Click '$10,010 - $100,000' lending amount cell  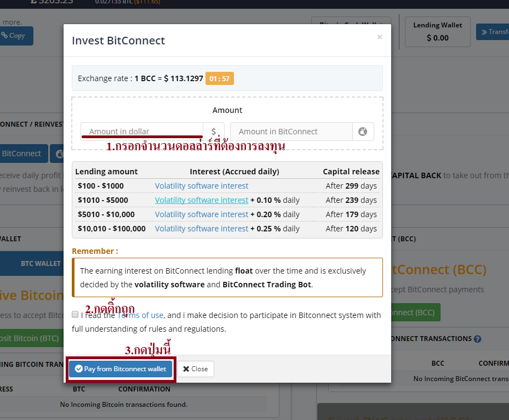tap(112, 229)
